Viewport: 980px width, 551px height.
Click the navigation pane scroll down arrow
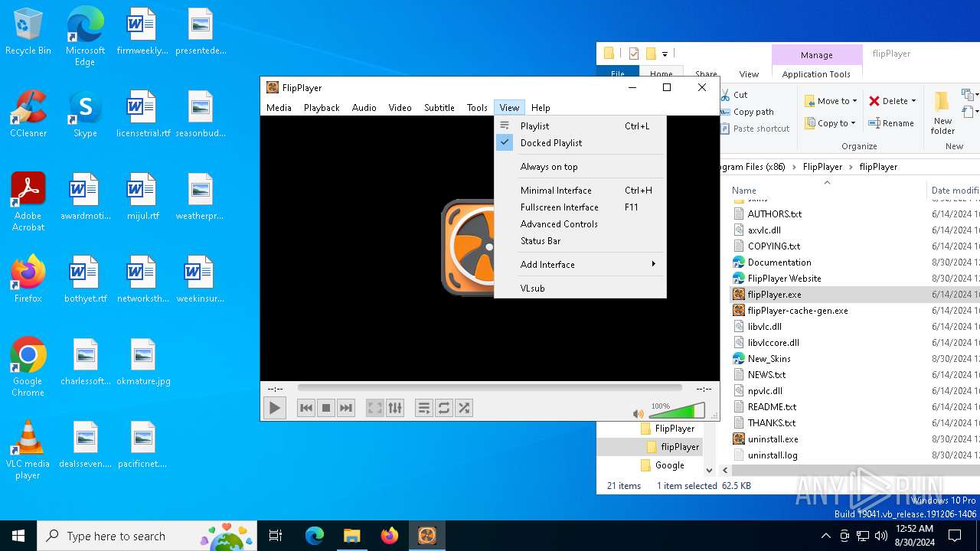click(709, 471)
